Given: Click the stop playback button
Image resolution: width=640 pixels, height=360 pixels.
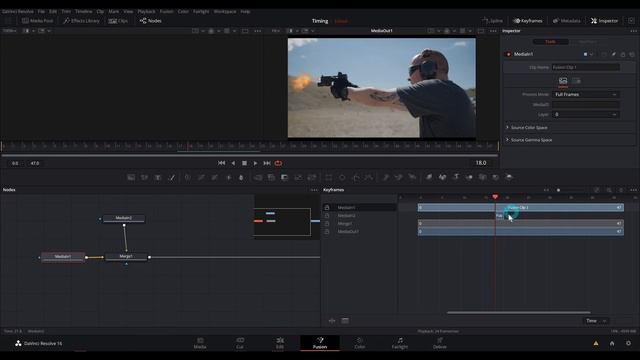Looking at the screenshot, I should coord(244,163).
